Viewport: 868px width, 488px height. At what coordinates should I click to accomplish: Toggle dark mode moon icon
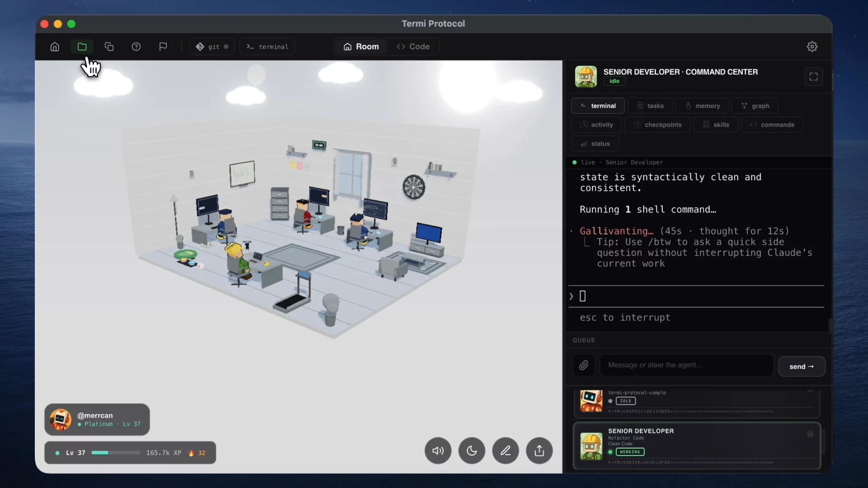tap(472, 450)
